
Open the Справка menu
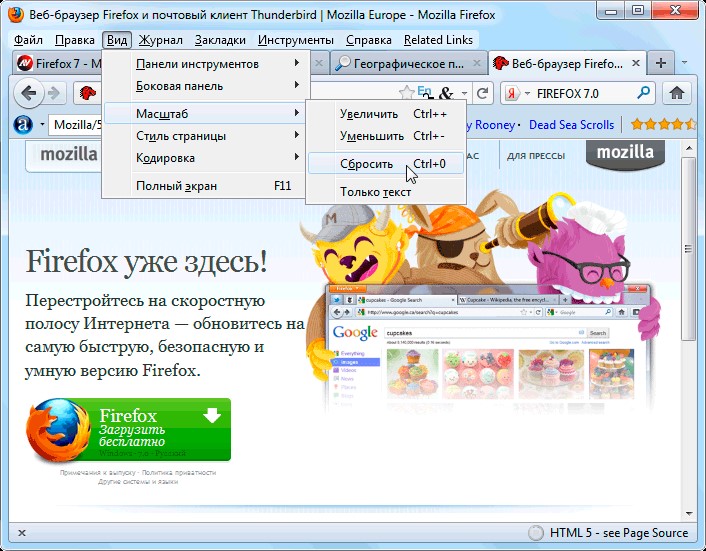click(x=369, y=40)
